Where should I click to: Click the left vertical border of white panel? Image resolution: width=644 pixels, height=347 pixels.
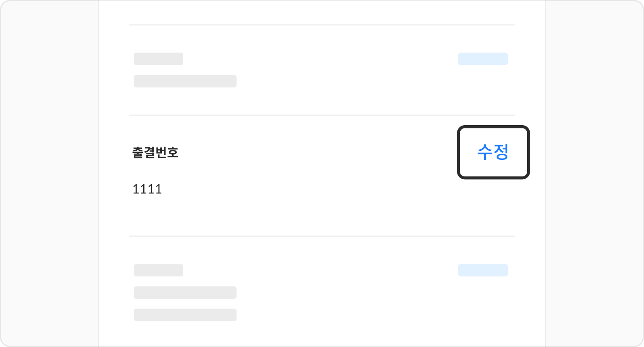tap(99, 173)
